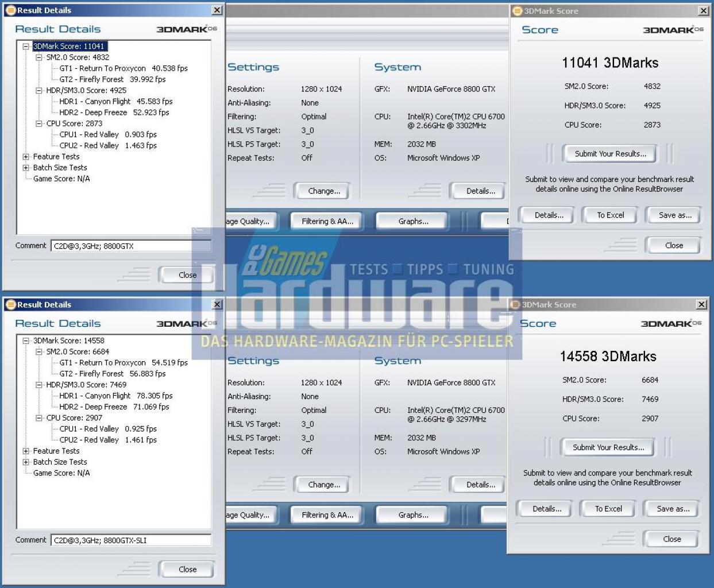Export 14558 score To Excel

tap(608, 509)
